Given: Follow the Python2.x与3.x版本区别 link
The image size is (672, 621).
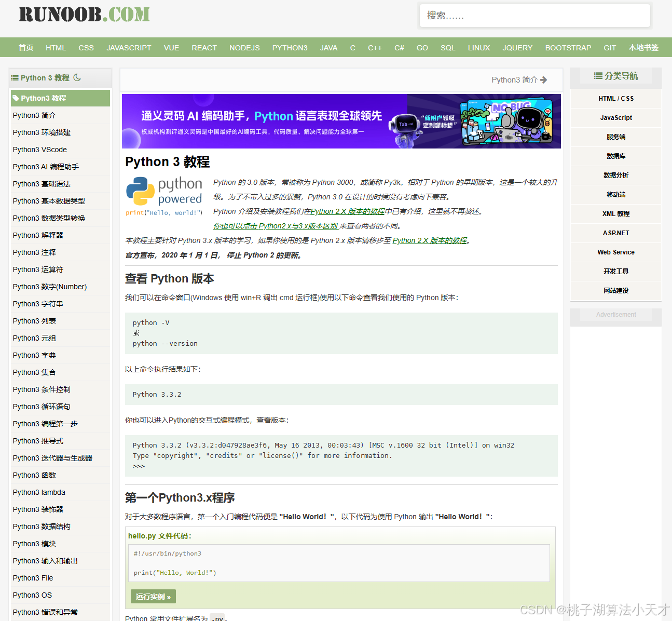Looking at the screenshot, I should (276, 226).
